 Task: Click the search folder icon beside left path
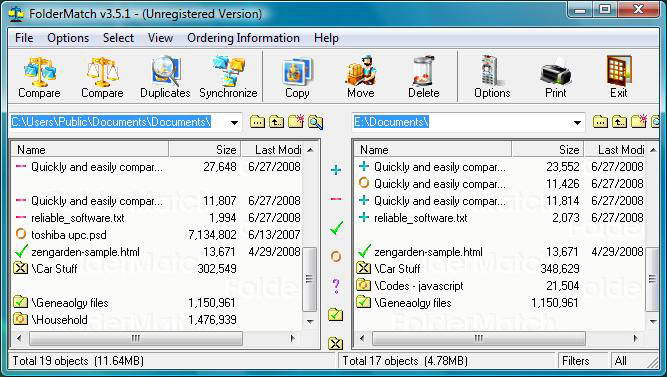315,122
